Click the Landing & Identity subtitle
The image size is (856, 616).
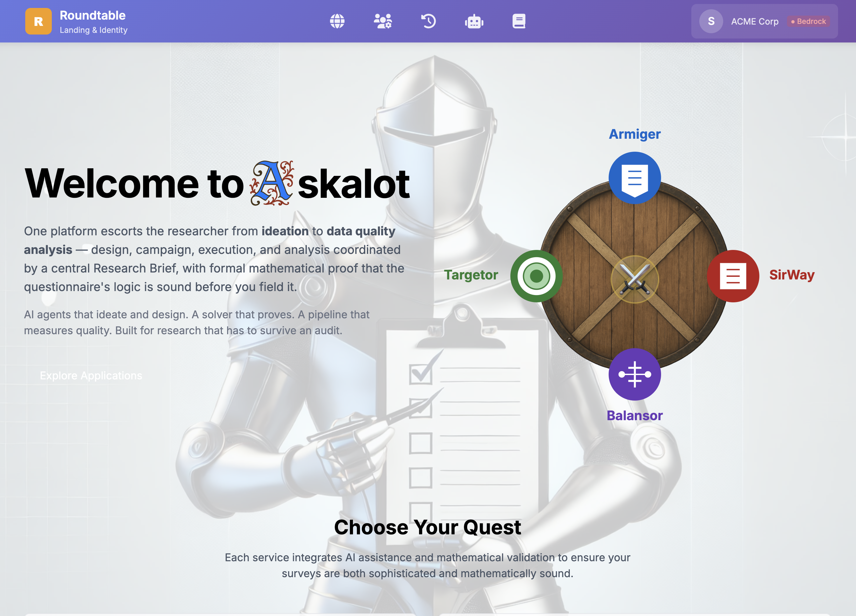coord(93,30)
